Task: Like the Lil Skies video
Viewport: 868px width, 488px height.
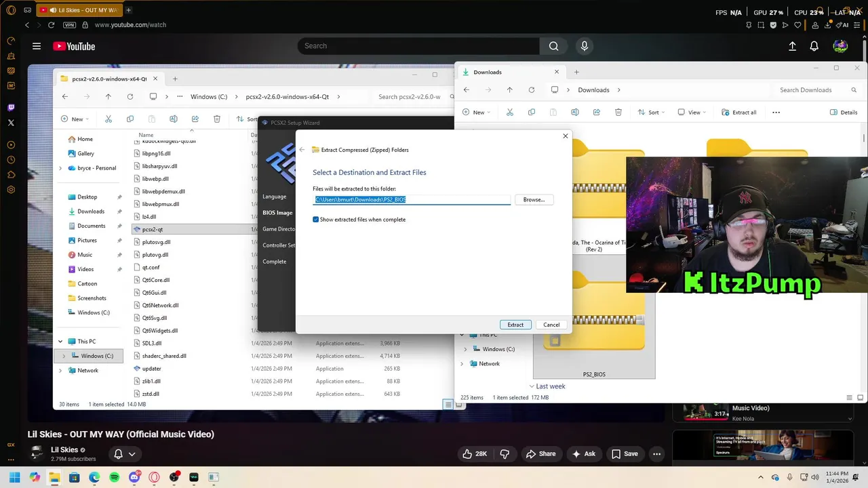Action: (x=475, y=454)
